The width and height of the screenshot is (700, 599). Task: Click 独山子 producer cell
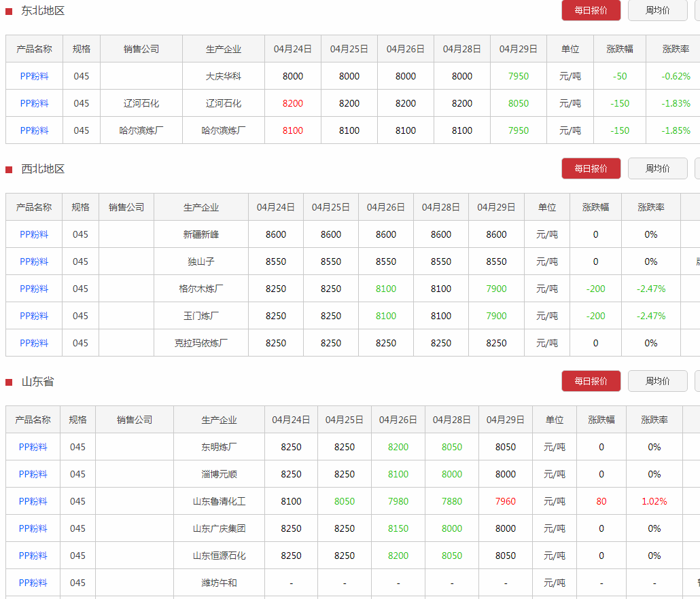(x=201, y=262)
